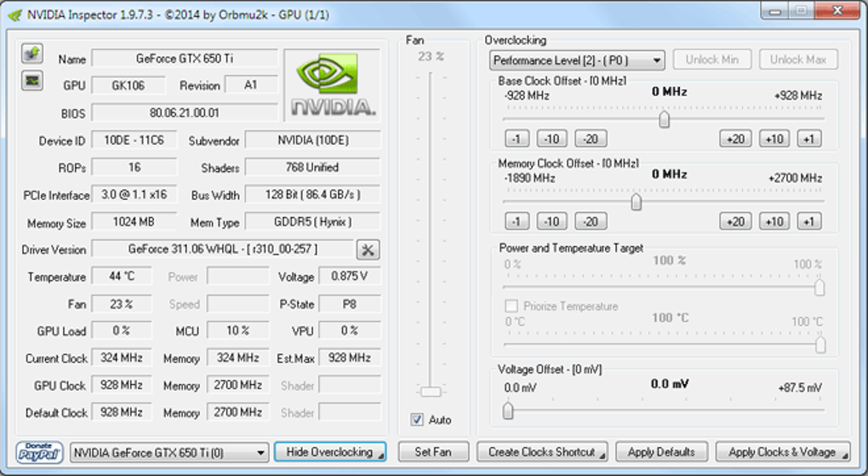Click P-State value P8
The width and height of the screenshot is (868, 476).
point(349,304)
